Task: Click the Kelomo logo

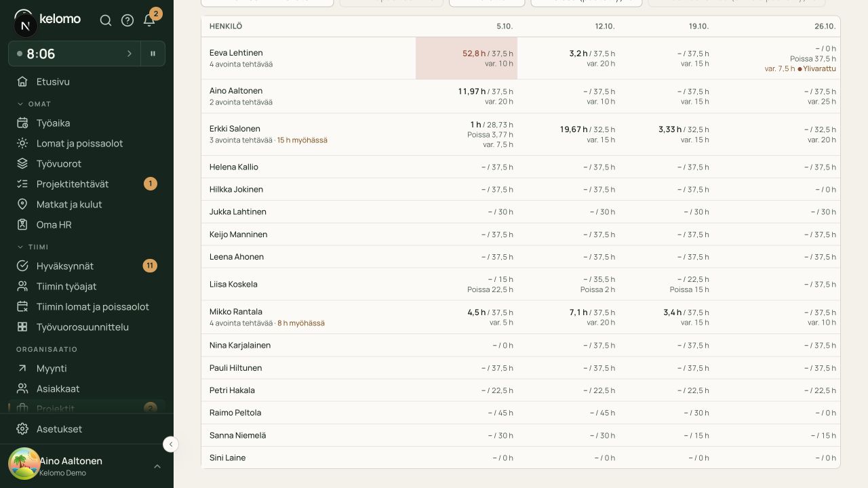Action: [x=47, y=19]
